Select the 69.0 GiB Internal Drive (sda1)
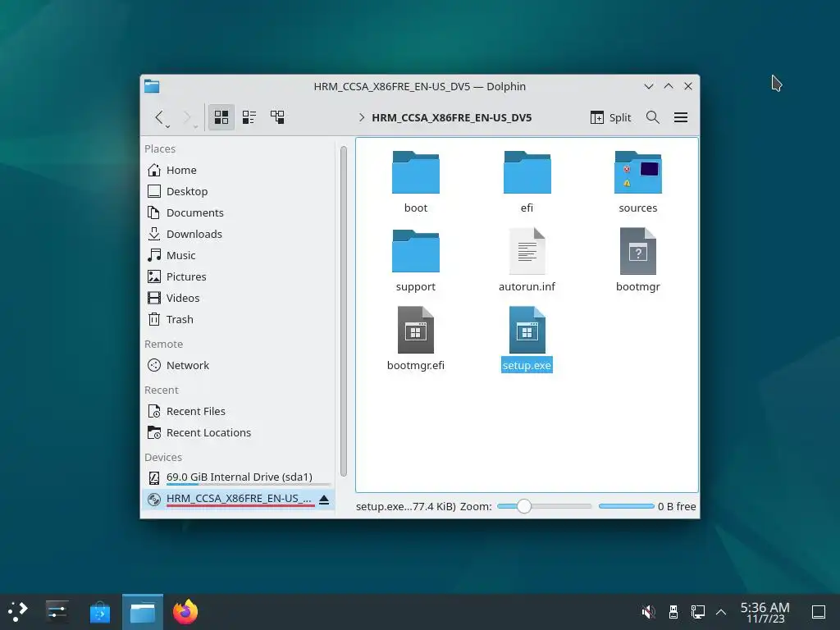 click(239, 477)
